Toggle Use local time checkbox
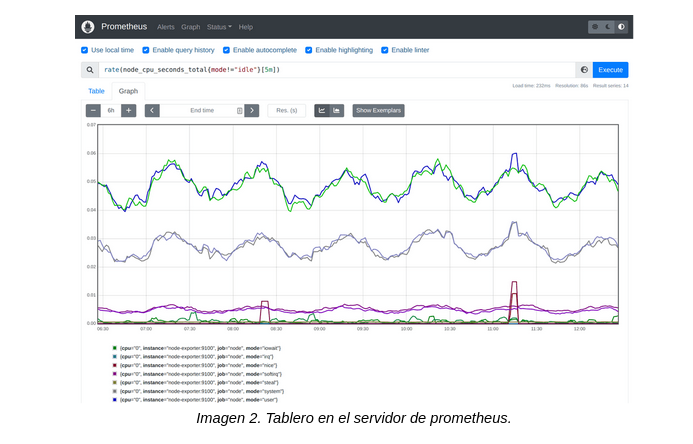Screen dimensions: 693x444 (x=84, y=50)
